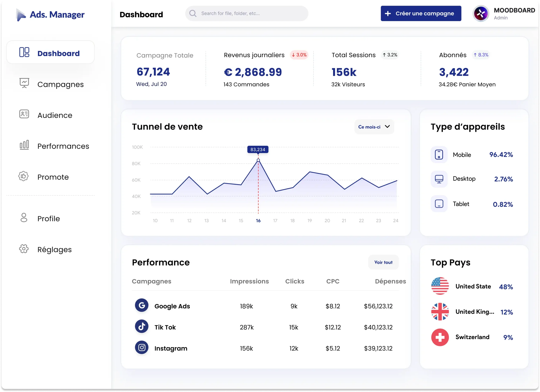Select the Campagnes menu entry
This screenshot has width=540, height=392.
click(61, 84)
